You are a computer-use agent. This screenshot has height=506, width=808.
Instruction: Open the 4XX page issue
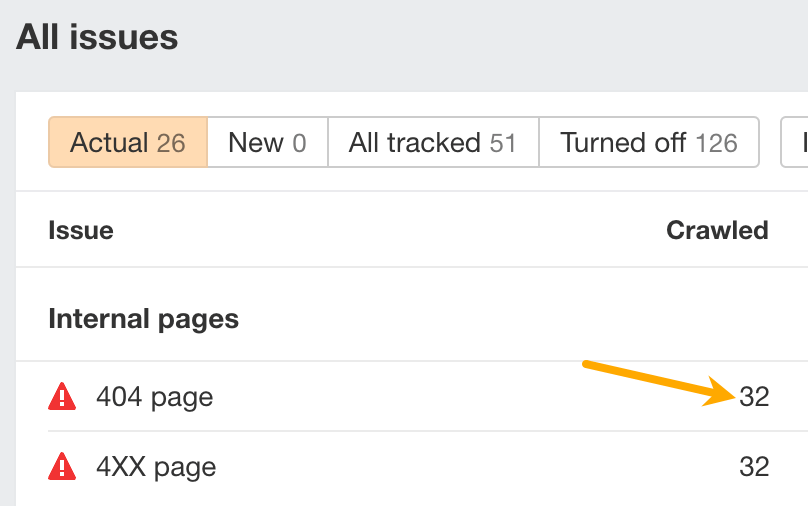coord(156,466)
